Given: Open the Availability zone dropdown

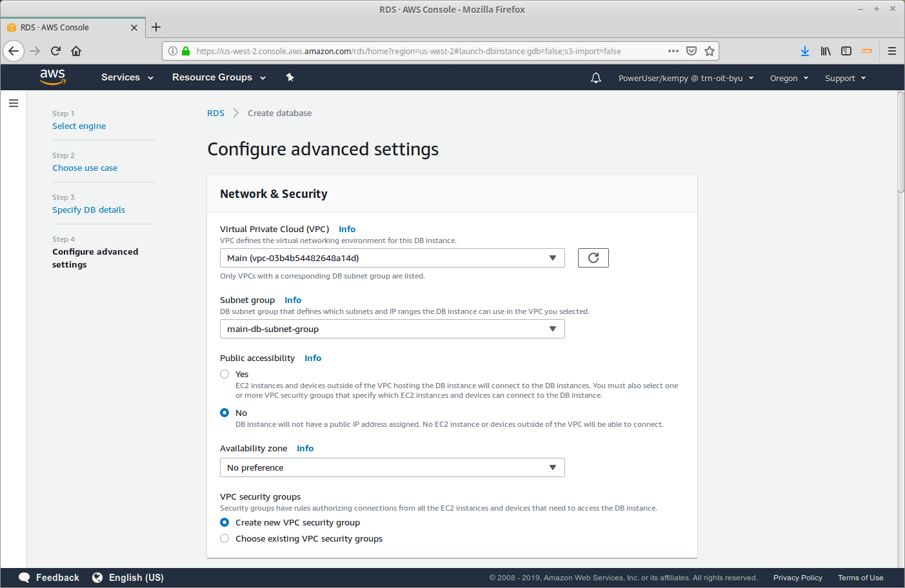Looking at the screenshot, I should 392,467.
